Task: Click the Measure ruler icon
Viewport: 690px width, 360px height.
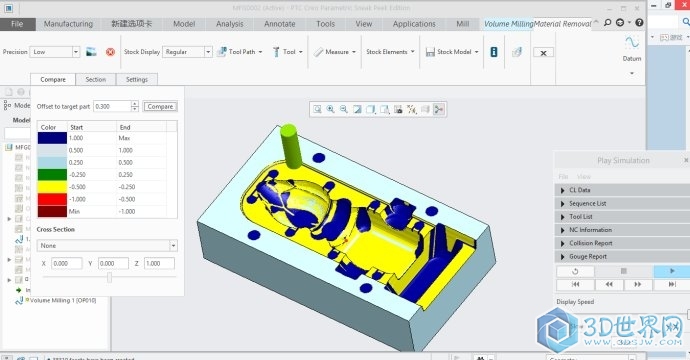Action: click(319, 52)
